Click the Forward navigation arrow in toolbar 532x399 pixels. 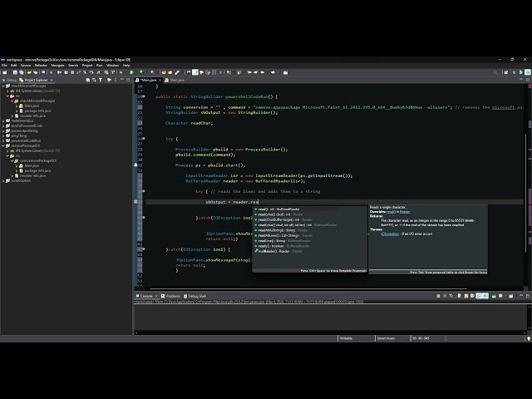tap(273, 72)
